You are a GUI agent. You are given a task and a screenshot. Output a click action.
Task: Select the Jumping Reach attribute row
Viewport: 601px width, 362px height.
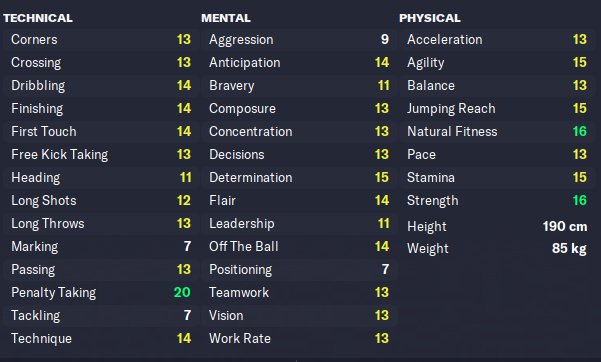[x=497, y=109]
